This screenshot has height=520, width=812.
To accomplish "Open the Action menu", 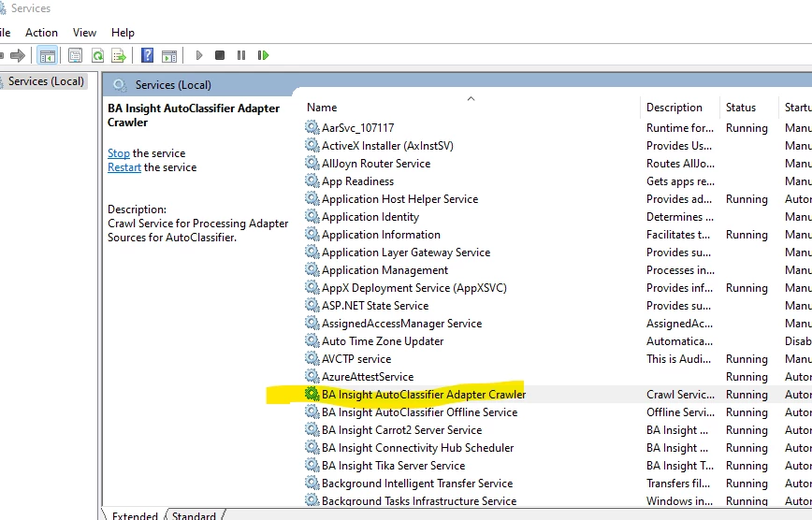I will click(x=41, y=33).
